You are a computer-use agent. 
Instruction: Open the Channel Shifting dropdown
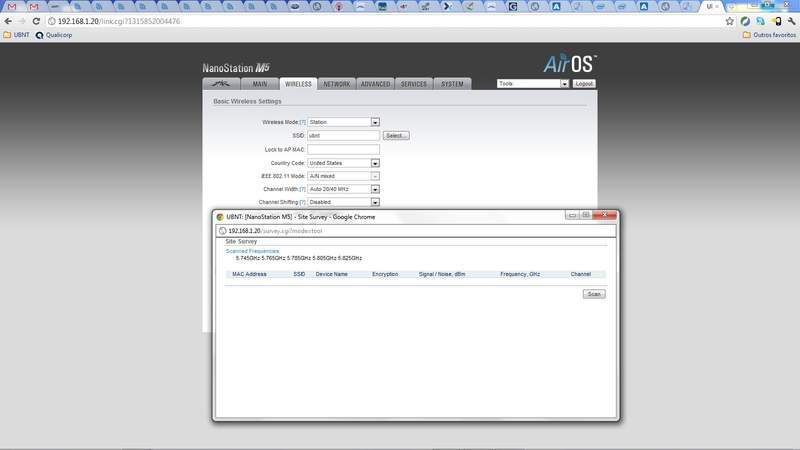pos(343,203)
